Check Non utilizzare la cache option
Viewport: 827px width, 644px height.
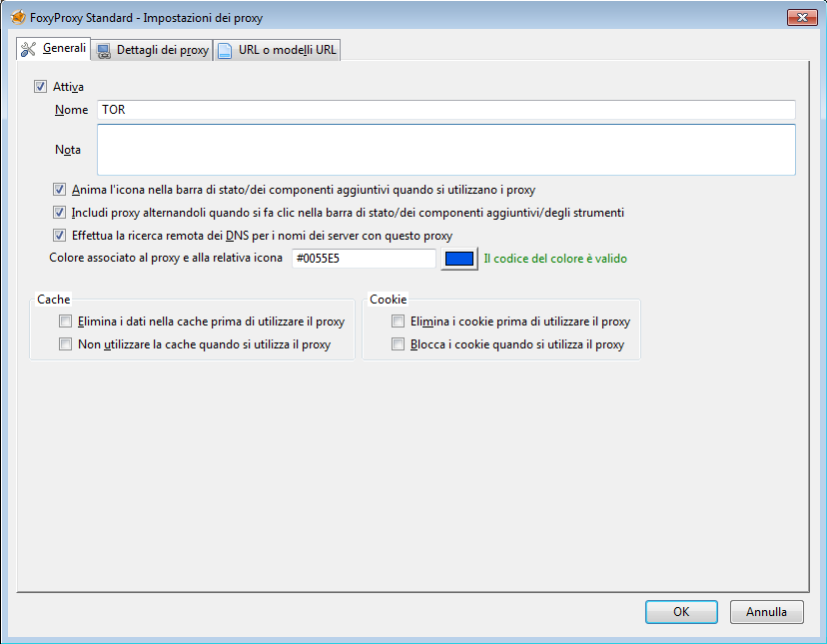(65, 344)
